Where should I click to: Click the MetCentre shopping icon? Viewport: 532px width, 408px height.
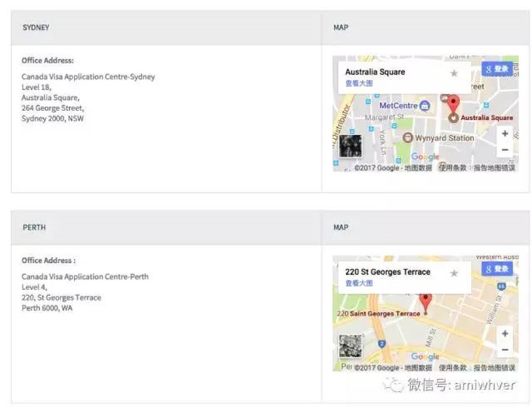(424, 105)
